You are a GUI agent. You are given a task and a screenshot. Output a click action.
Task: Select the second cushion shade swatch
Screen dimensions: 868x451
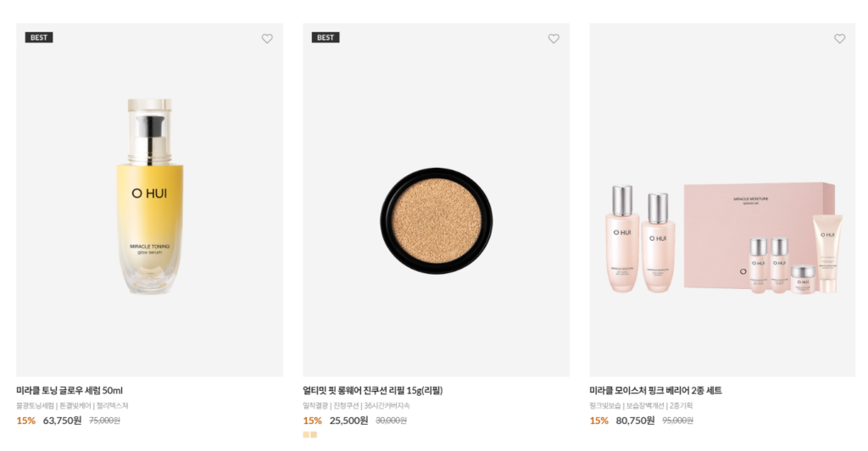pyautogui.click(x=314, y=435)
